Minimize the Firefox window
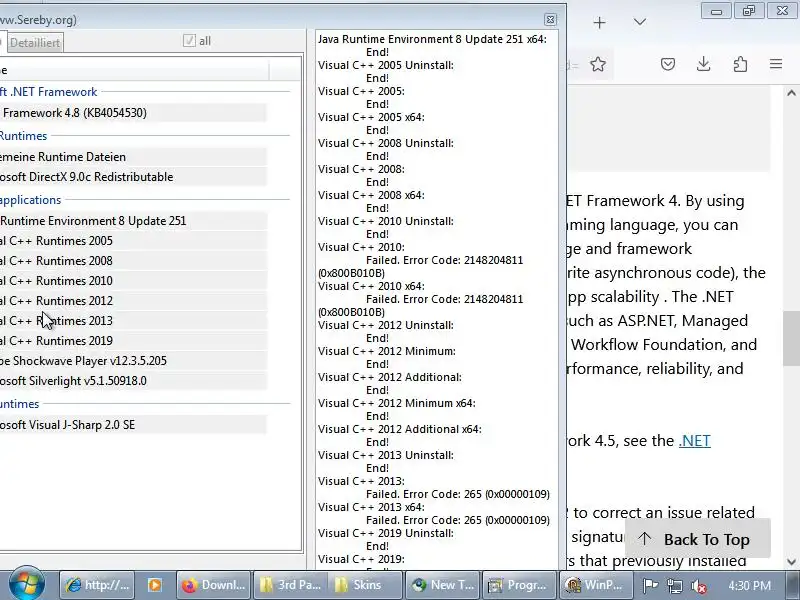Screen dimensions: 800x600 tap(716, 11)
